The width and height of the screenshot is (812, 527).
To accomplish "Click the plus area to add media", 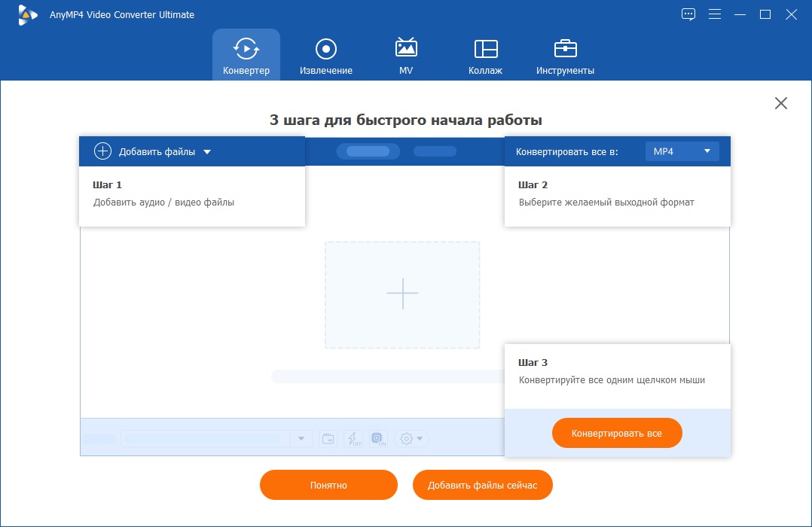I will 402,294.
